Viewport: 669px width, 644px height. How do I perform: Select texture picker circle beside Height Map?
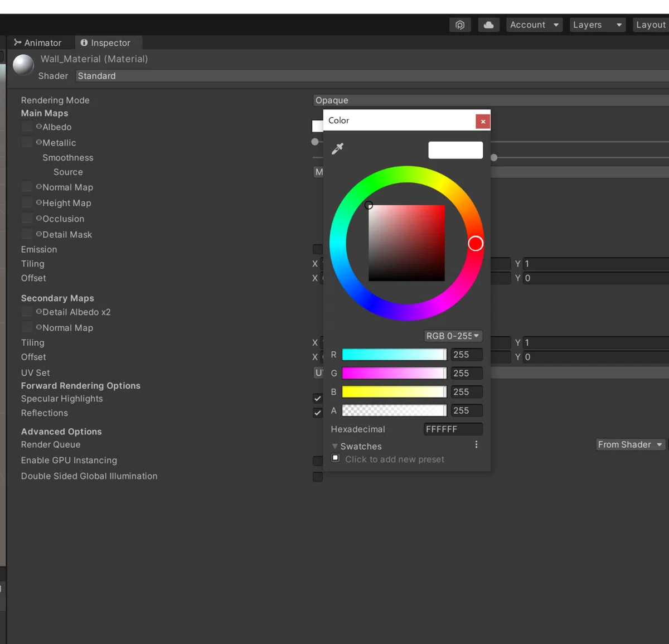(39, 202)
